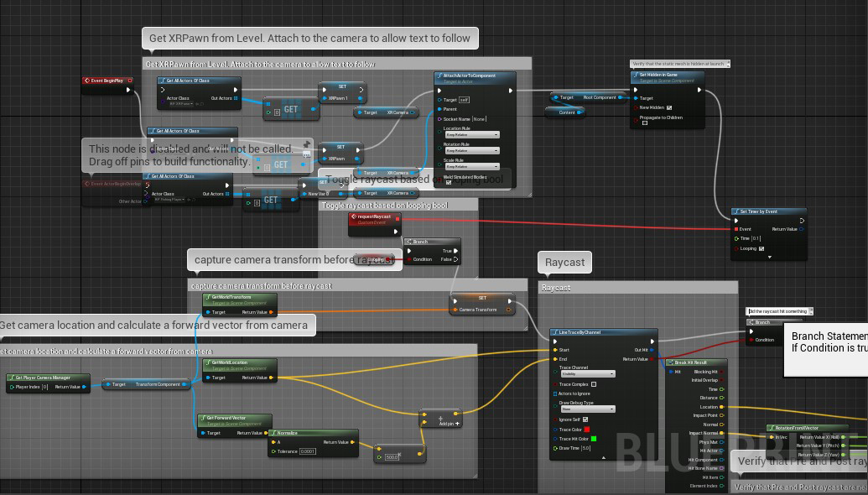
Task: Click the Root Component output pin
Action: pos(620,97)
